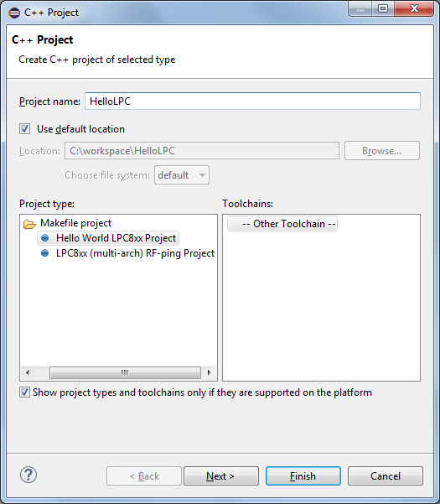Click blue circle icon beside Hello World LPC8xx
This screenshot has height=504, width=440.
45,238
